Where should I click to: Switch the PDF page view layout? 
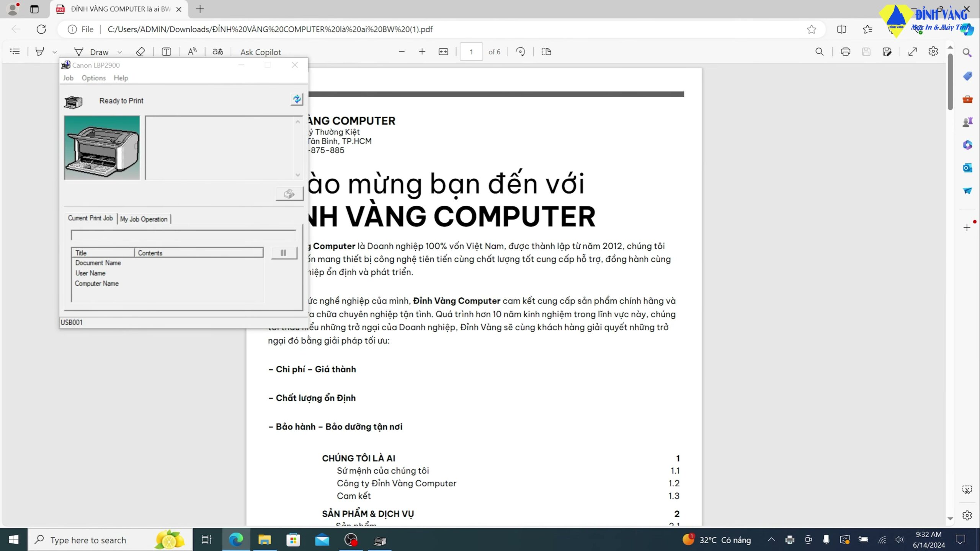(x=546, y=52)
